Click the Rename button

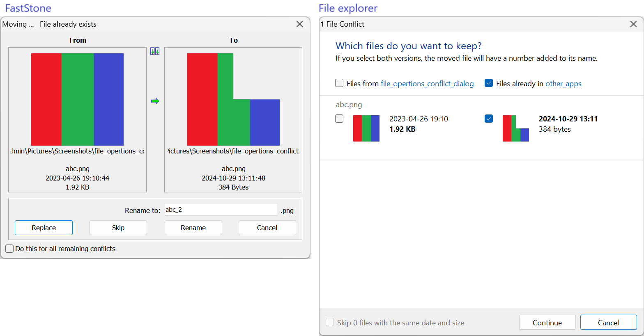coord(193,228)
